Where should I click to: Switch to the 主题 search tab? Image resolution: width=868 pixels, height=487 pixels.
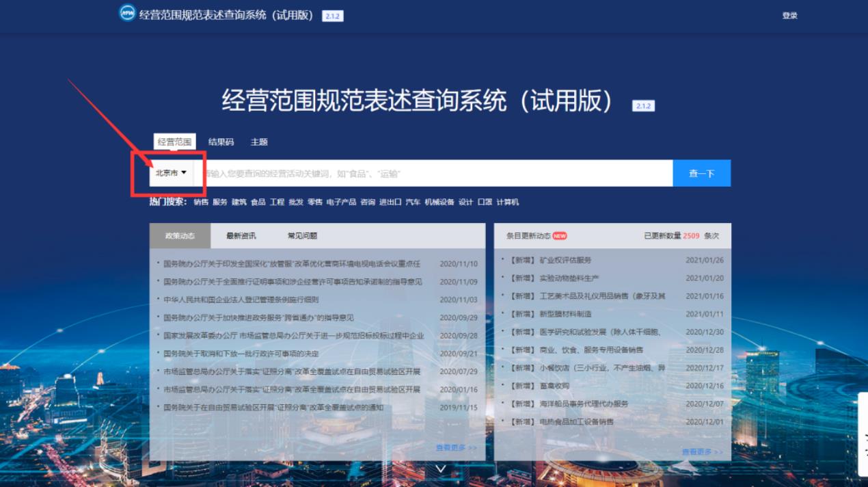(x=259, y=142)
